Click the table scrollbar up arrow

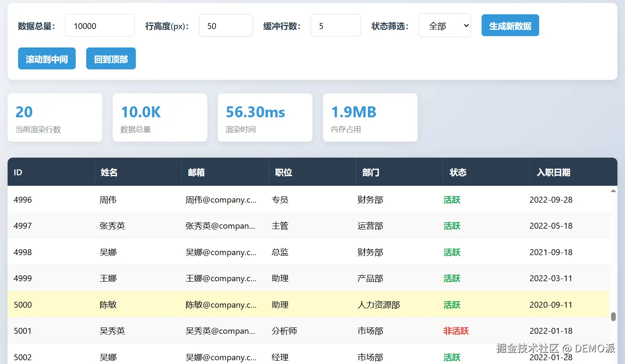click(613, 191)
